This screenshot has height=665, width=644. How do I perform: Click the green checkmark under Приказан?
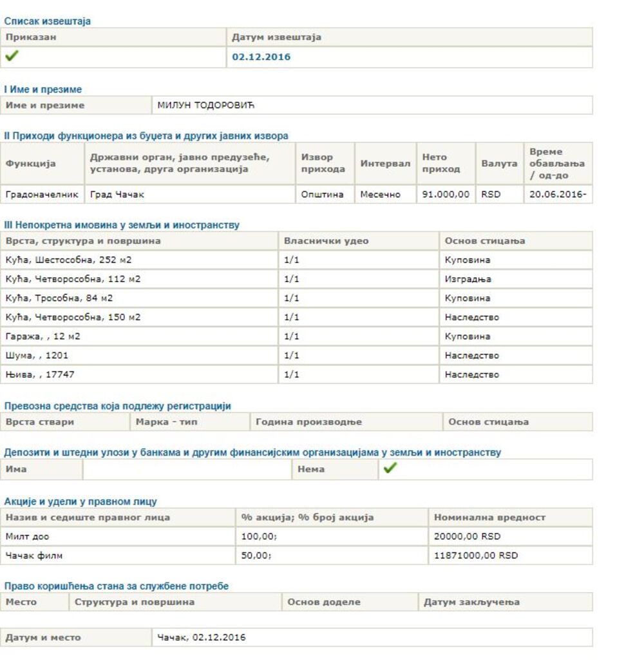(x=12, y=57)
